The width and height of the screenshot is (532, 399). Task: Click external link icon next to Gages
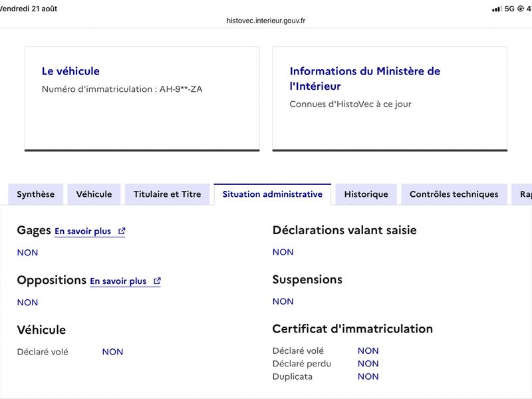(x=122, y=231)
